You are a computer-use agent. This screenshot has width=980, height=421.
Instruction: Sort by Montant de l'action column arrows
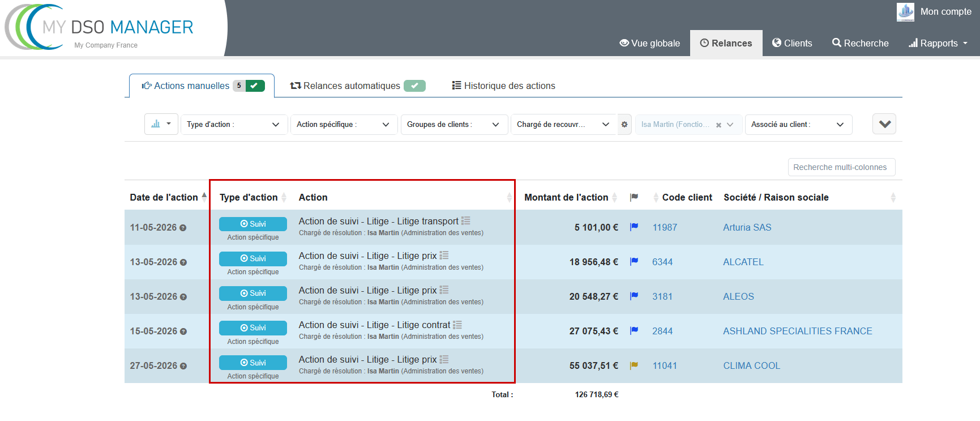pos(614,197)
